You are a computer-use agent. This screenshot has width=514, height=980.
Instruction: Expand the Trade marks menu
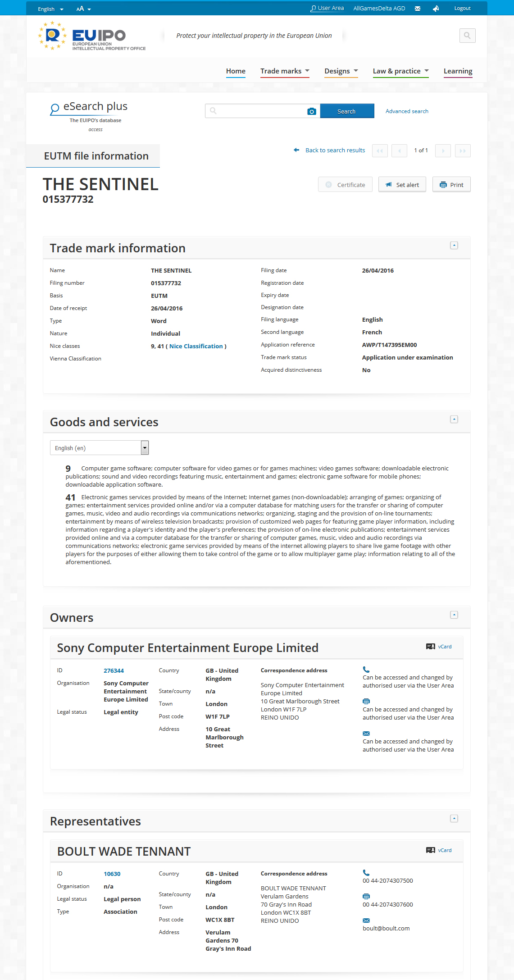pyautogui.click(x=285, y=71)
